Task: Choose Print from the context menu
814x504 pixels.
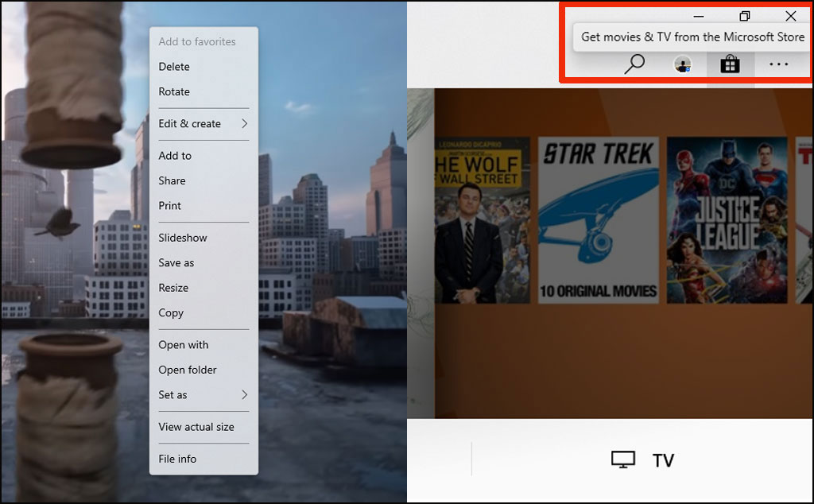Action: (170, 205)
